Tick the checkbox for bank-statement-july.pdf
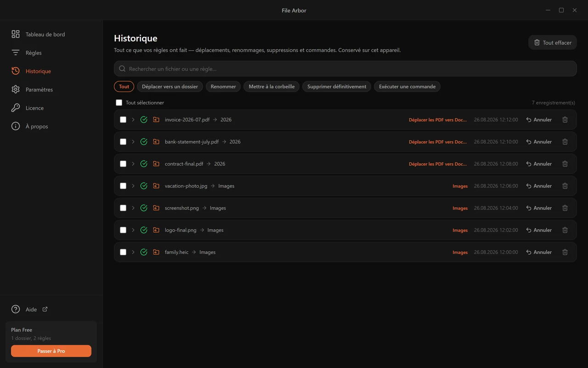The width and height of the screenshot is (588, 368). 123,142
